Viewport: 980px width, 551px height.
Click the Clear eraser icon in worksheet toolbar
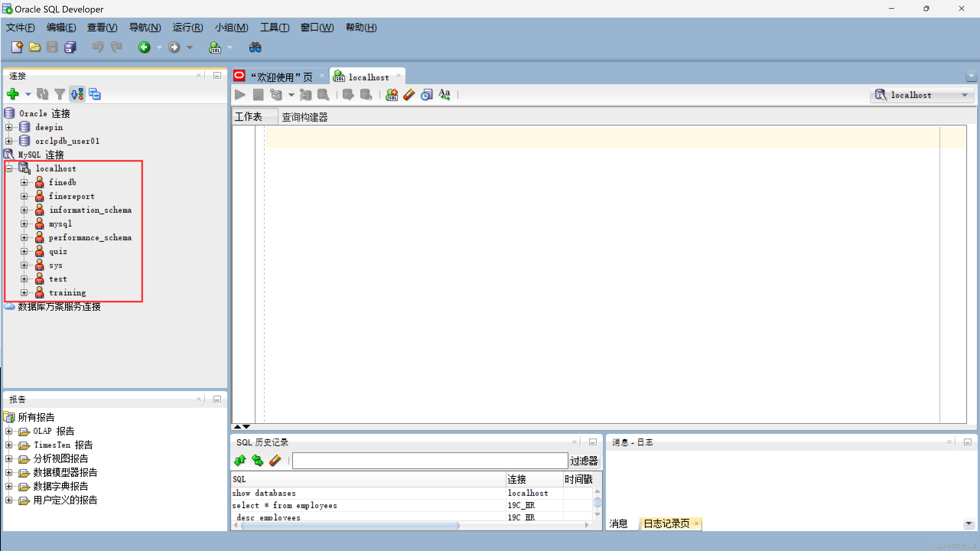409,94
